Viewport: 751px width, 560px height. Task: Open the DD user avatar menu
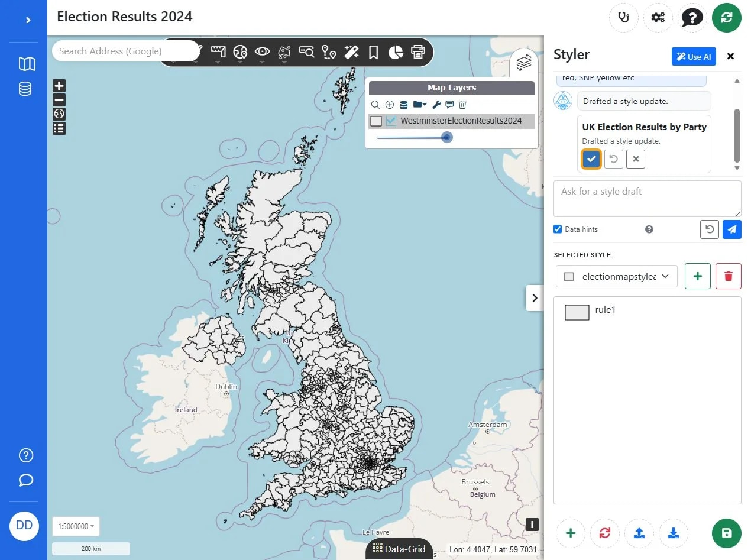[x=24, y=526]
